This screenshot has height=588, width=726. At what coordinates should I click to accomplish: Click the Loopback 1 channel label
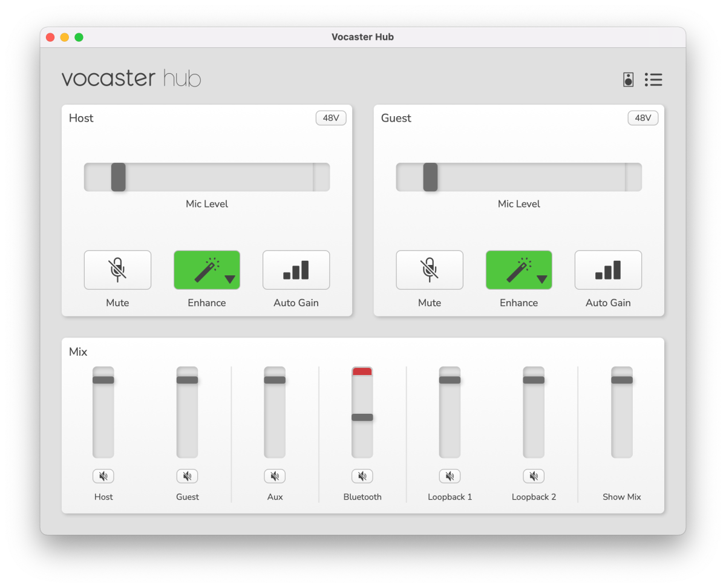tap(450, 497)
